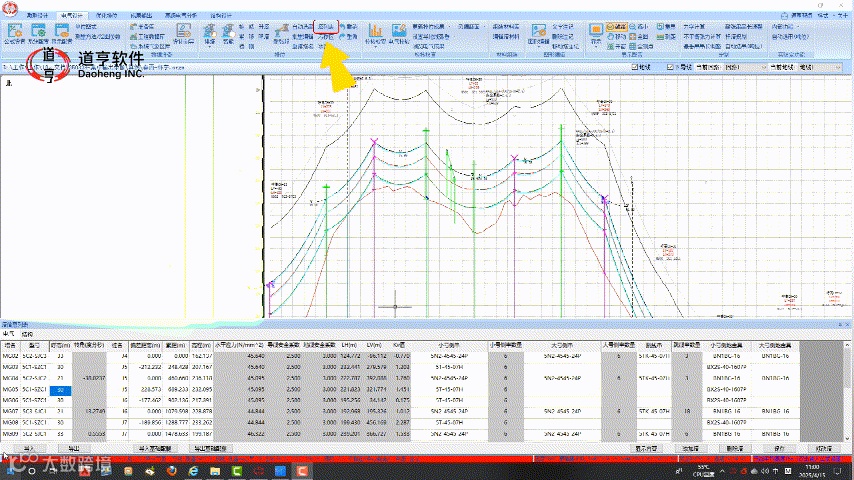Click the Windows Start button
The width and height of the screenshot is (854, 480).
(8, 470)
